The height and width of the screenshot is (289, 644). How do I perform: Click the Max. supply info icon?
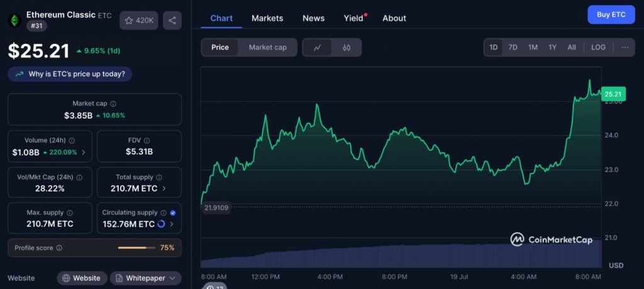pyautogui.click(x=70, y=212)
